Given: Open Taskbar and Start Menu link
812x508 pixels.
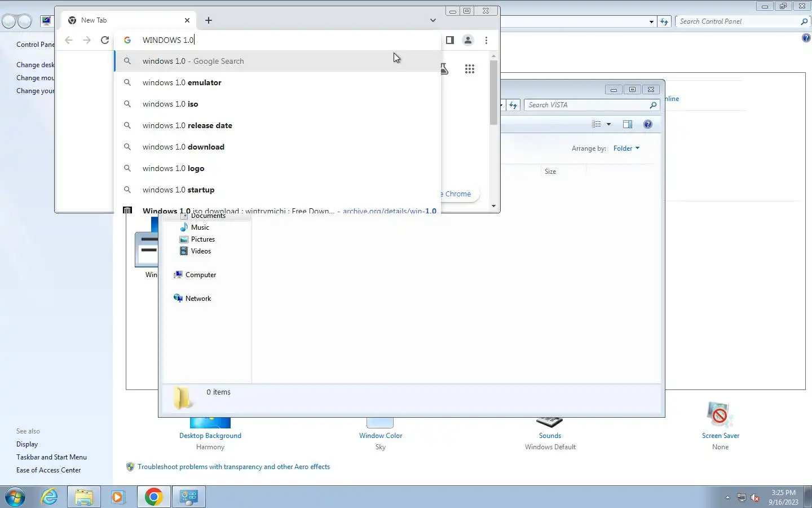Looking at the screenshot, I should [x=51, y=457].
